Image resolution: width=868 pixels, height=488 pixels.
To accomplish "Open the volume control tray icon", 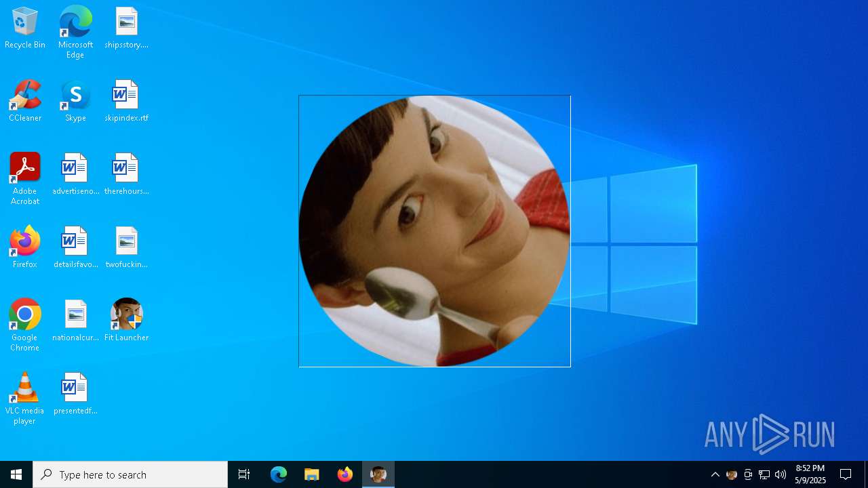I will coord(781,474).
